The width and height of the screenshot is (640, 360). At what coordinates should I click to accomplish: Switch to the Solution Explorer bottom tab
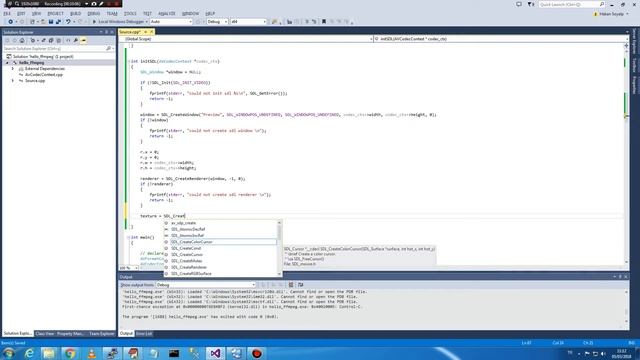point(18,333)
